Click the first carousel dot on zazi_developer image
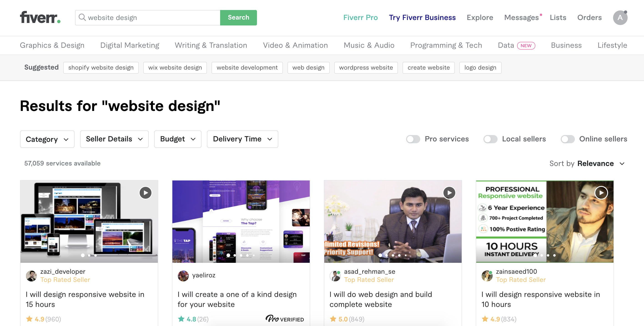The image size is (644, 326). pos(83,255)
